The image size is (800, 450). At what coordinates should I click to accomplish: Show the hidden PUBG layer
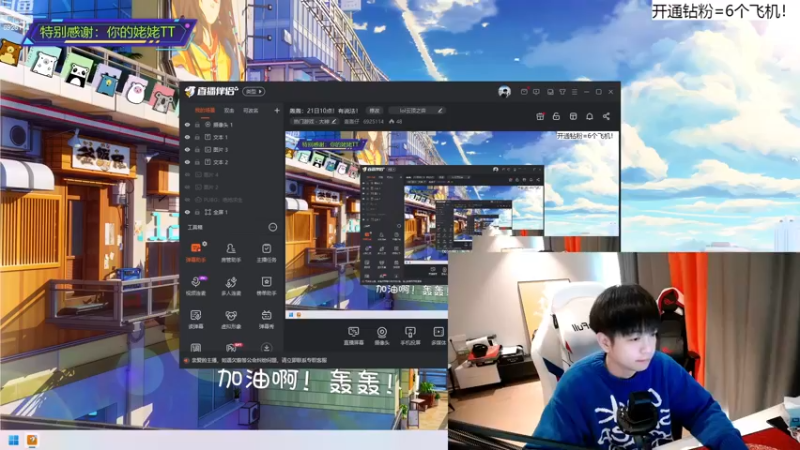(x=187, y=199)
